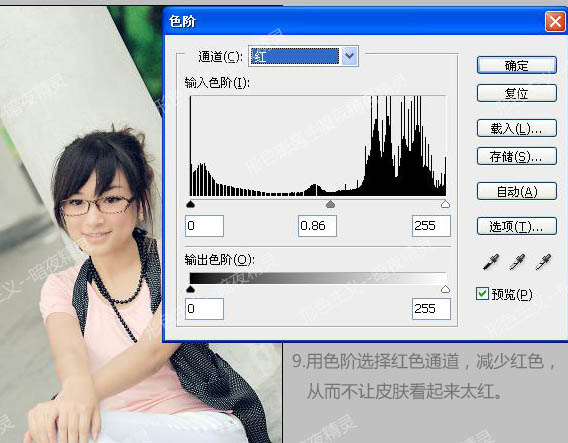The image size is (568, 443).
Task: Click the input midtone gray slider
Action: (x=330, y=204)
